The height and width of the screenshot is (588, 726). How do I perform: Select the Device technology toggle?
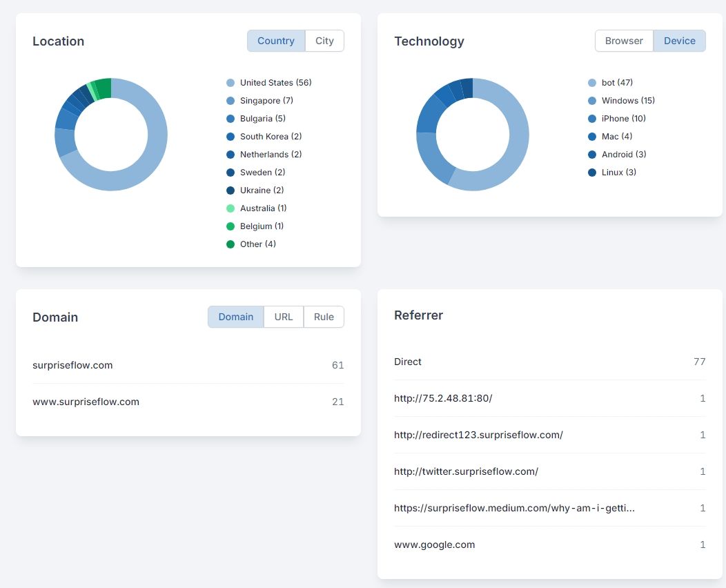(679, 41)
